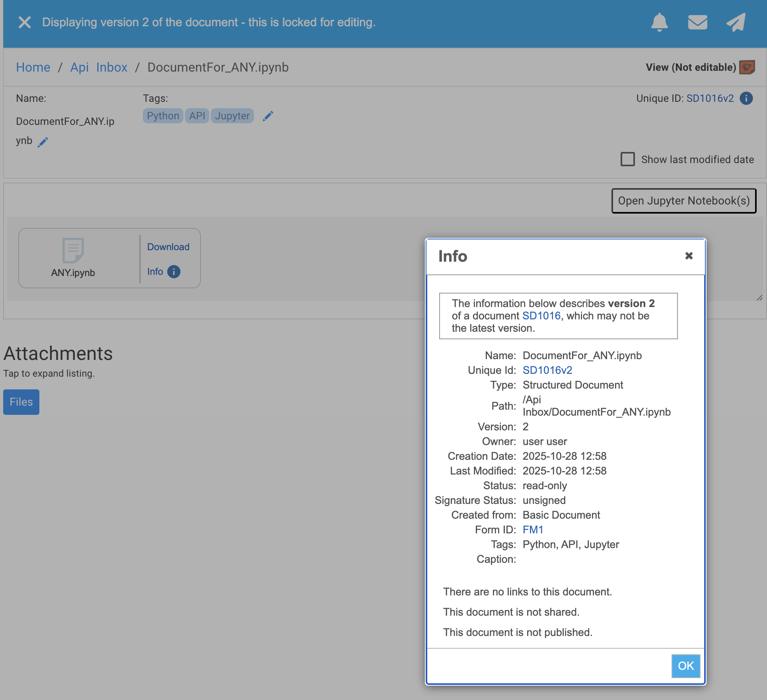Click the ANY.ipynb document file icon
This screenshot has width=767, height=700.
click(x=73, y=251)
